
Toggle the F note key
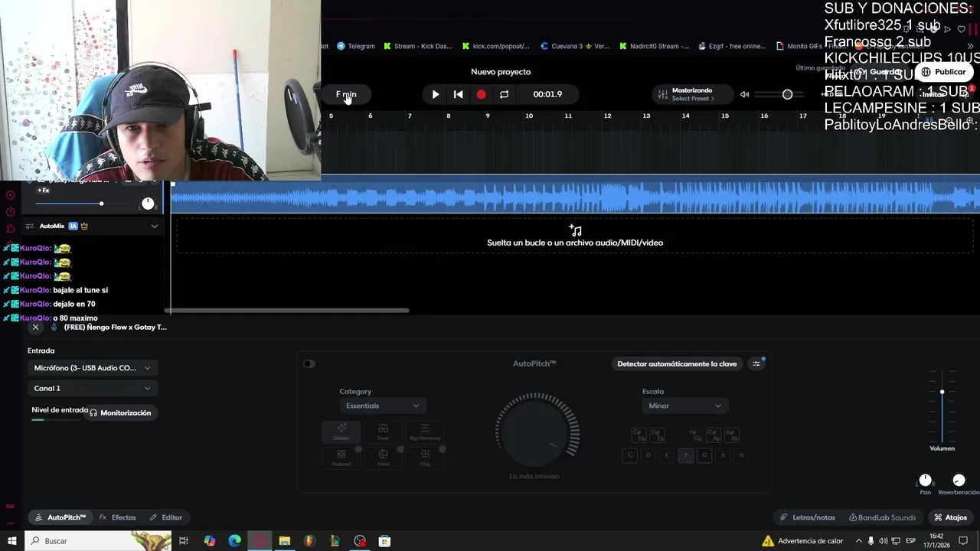(x=686, y=455)
